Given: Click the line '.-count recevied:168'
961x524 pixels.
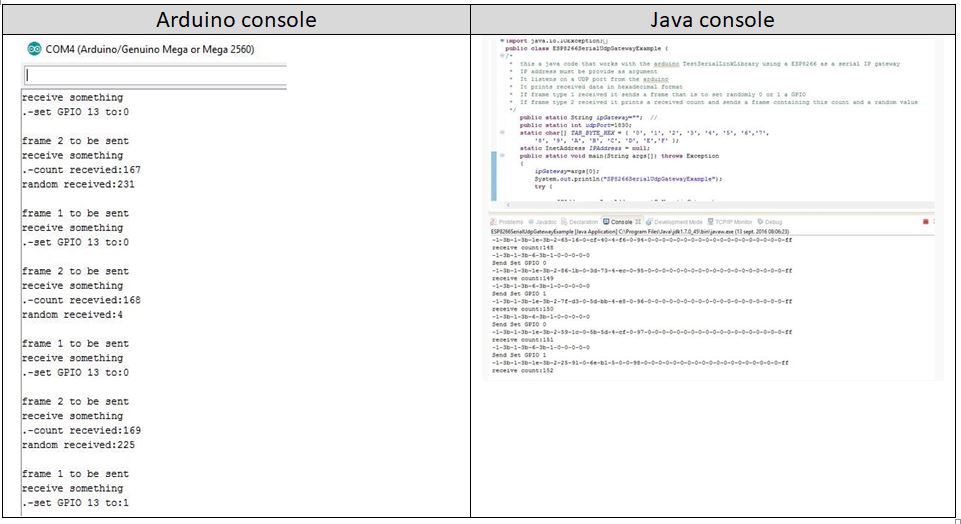Looking at the screenshot, I should 82,300.
